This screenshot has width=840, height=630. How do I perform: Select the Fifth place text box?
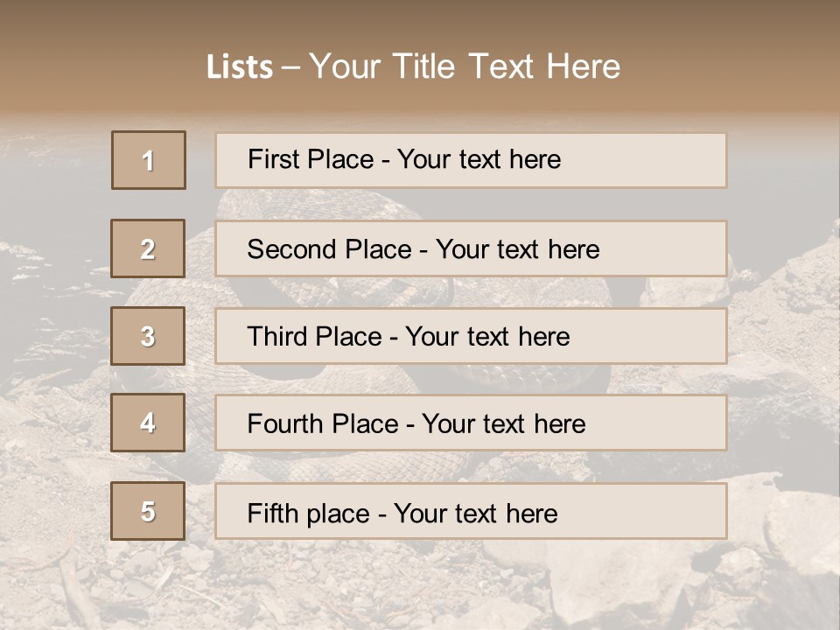pyautogui.click(x=471, y=511)
